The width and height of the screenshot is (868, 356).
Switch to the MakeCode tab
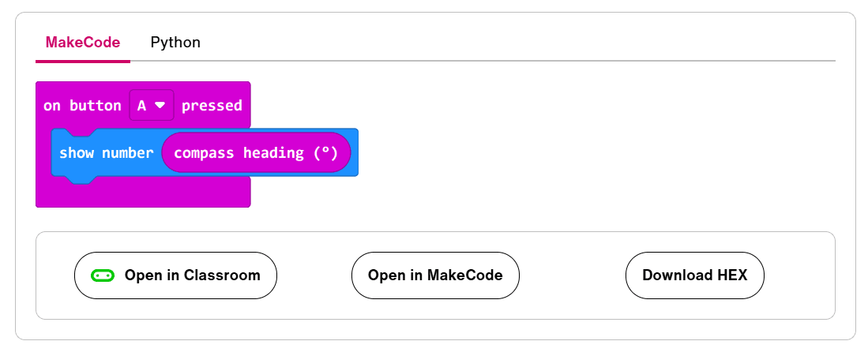pyautogui.click(x=83, y=43)
